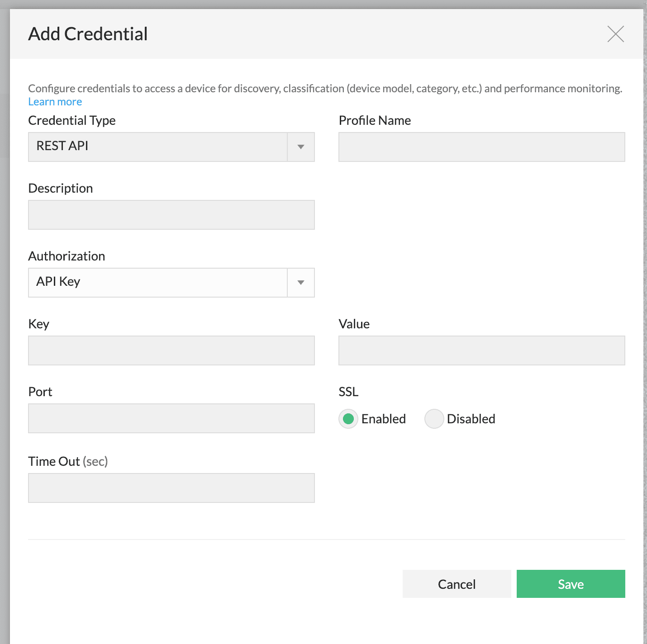Select the Value field
The height and width of the screenshot is (644, 647).
[x=481, y=350]
